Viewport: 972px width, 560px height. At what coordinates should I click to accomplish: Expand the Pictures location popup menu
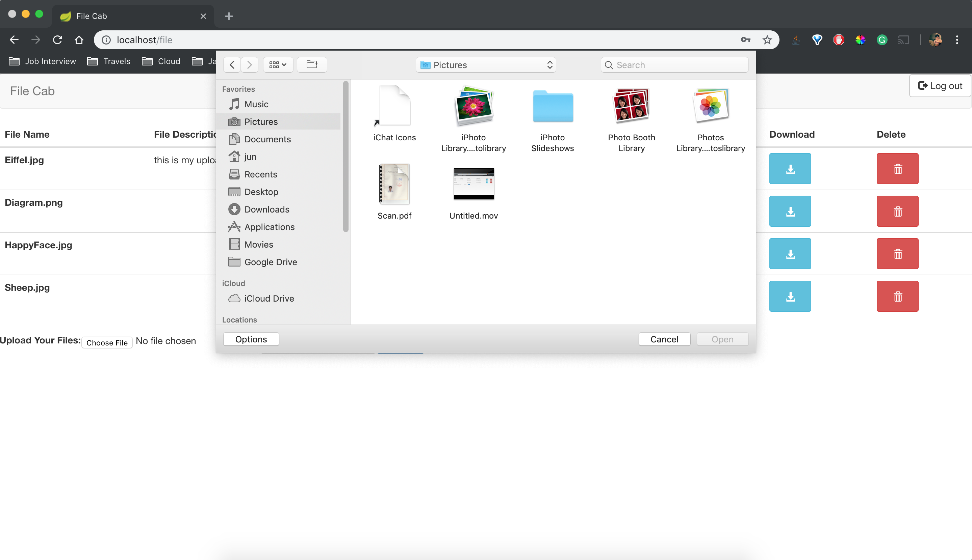(x=486, y=65)
